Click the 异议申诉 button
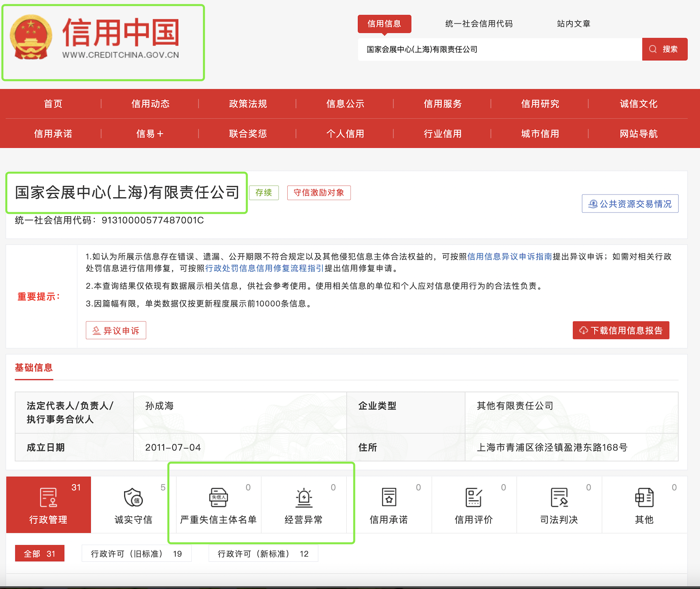 pyautogui.click(x=116, y=330)
